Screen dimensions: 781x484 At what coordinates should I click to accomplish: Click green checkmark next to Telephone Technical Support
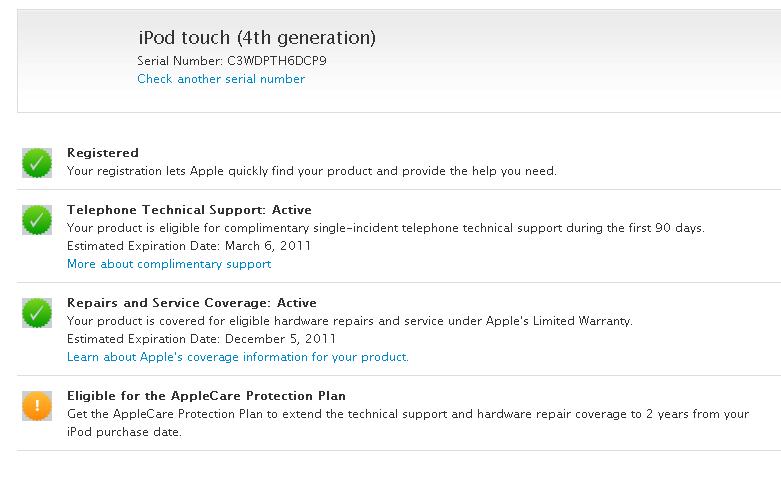pos(37,219)
